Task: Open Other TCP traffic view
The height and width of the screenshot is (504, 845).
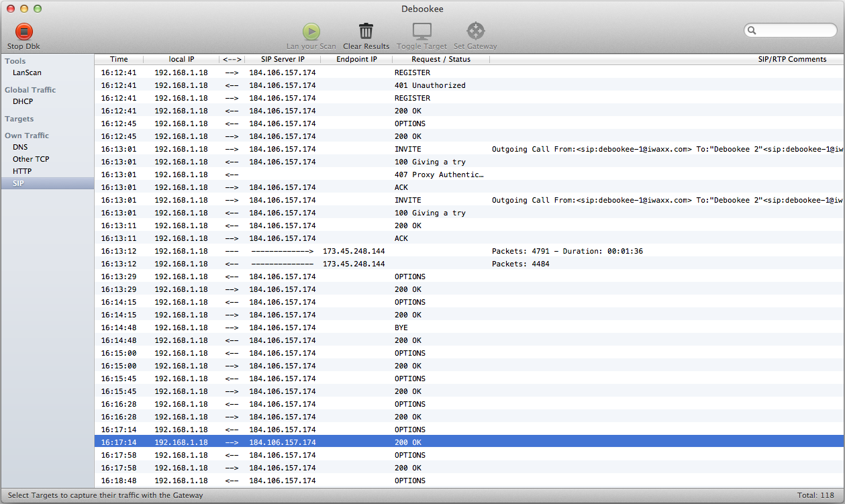Action: point(31,159)
